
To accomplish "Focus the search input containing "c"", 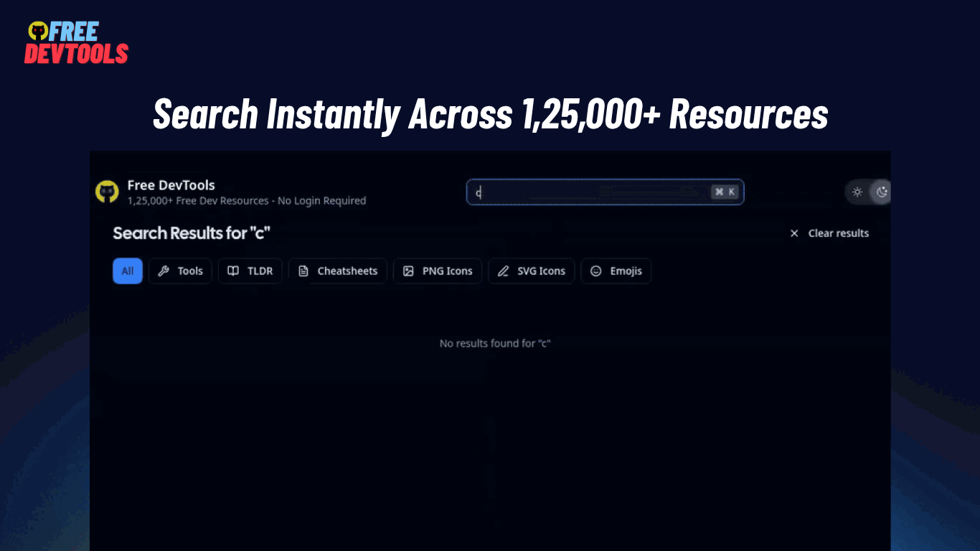I will click(588, 192).
